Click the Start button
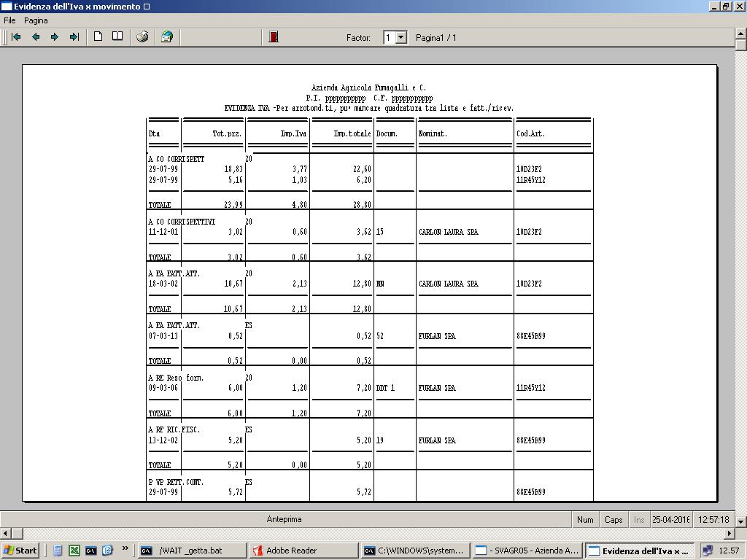The image size is (747, 560). pos(20,551)
